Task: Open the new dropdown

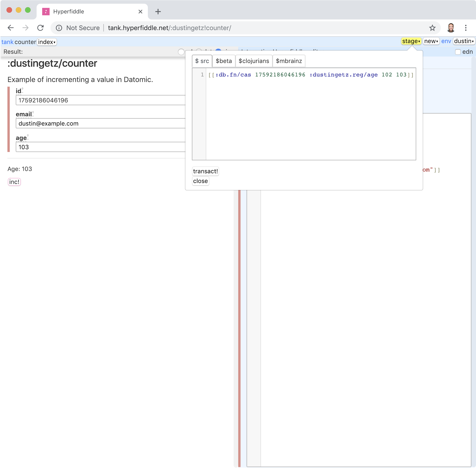Action: pos(431,41)
